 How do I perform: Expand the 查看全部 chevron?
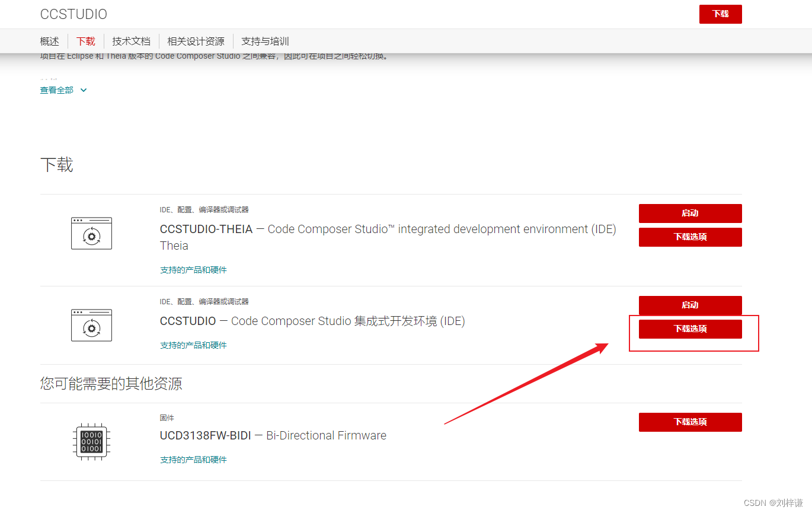point(84,90)
